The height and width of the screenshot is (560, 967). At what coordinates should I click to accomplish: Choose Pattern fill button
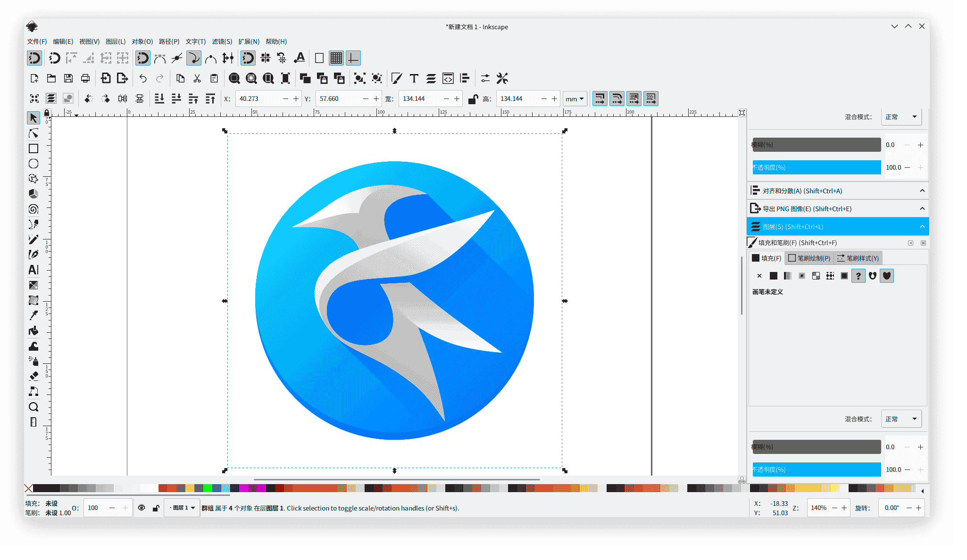830,276
